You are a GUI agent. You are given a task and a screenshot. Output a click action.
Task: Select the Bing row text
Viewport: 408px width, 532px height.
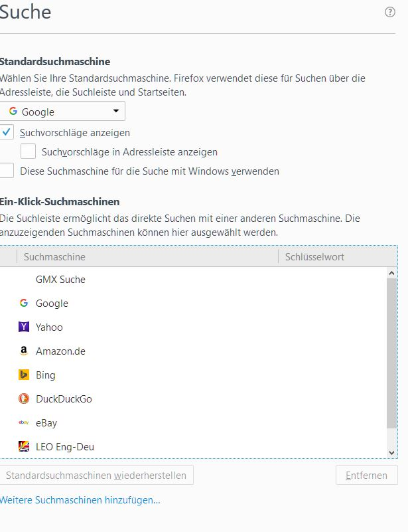click(45, 375)
